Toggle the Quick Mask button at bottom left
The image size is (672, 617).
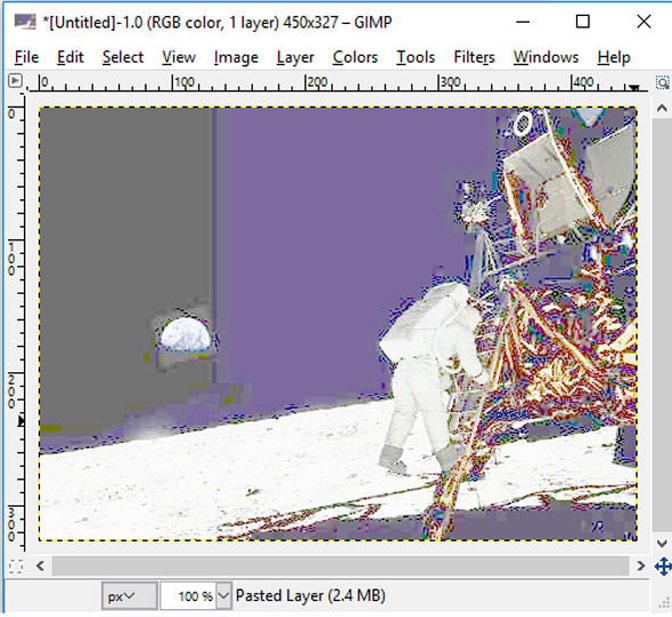16,566
